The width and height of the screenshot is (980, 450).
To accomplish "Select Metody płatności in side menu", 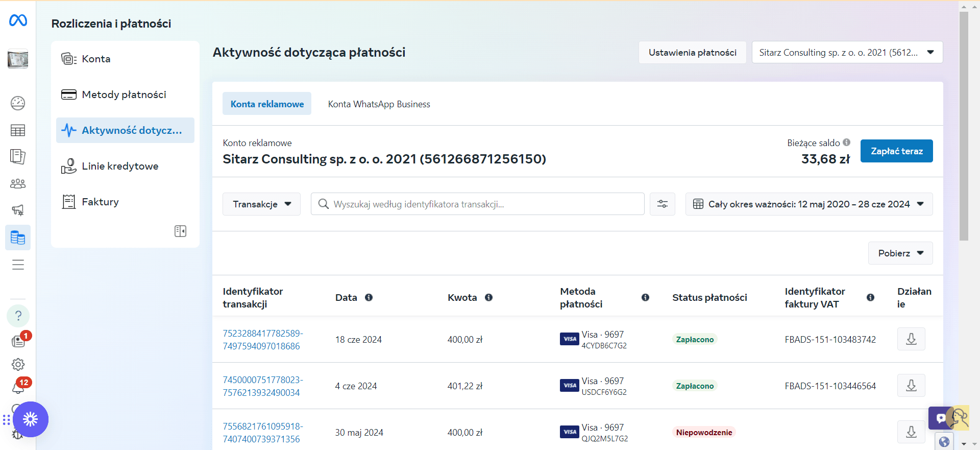I will [x=125, y=94].
